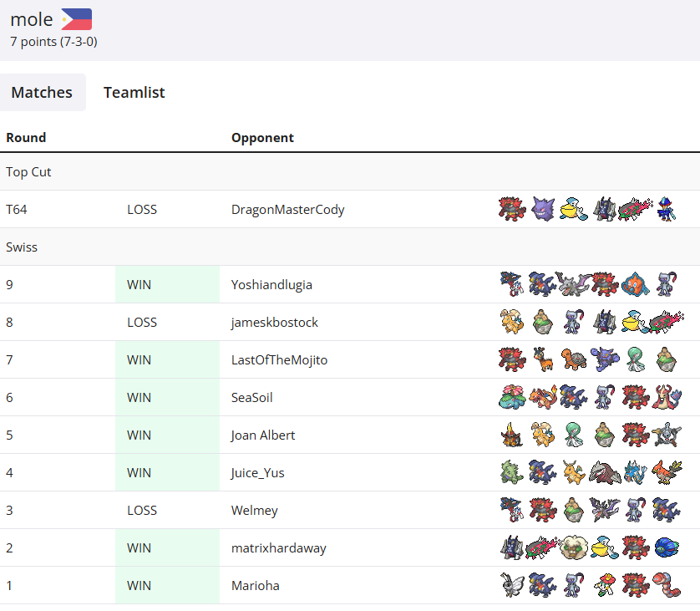Click Talonflame icon in Juice_Yus's team
Viewport: 700px width, 611px height.
pos(666,472)
